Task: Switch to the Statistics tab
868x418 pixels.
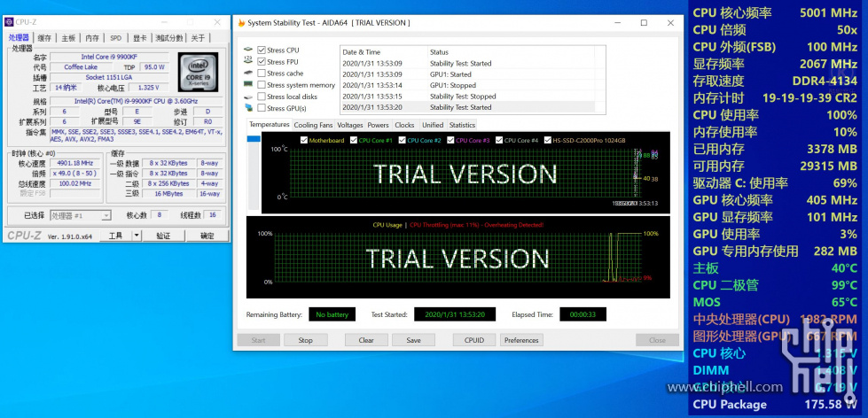Action: [462, 125]
